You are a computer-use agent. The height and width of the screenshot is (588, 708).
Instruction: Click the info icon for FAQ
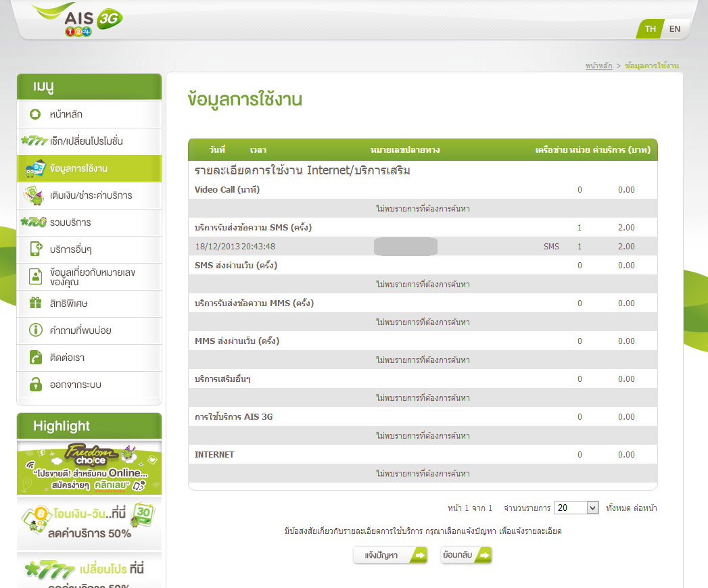click(x=36, y=330)
